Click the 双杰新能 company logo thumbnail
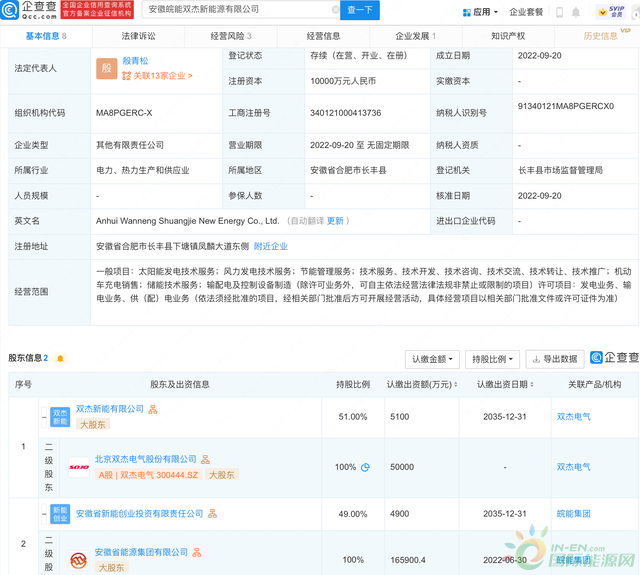This screenshot has width=640, height=575. 60,417
